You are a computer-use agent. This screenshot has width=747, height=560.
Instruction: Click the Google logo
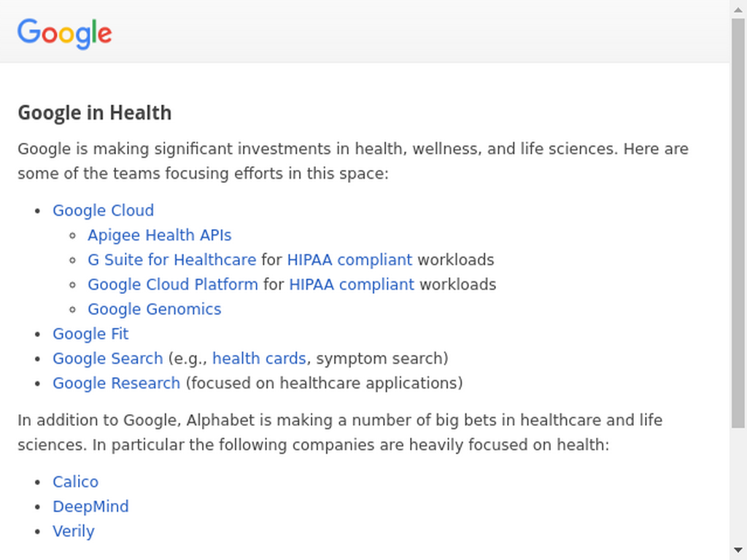[x=65, y=34]
